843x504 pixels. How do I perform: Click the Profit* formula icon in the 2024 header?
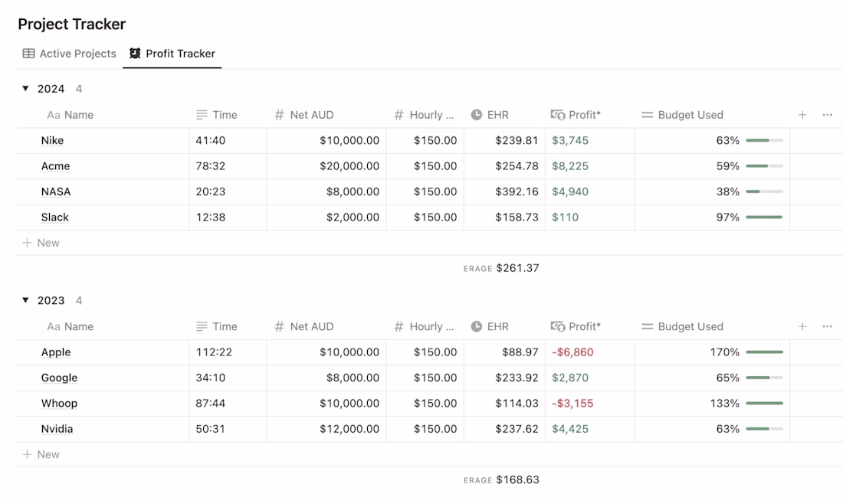pos(558,115)
